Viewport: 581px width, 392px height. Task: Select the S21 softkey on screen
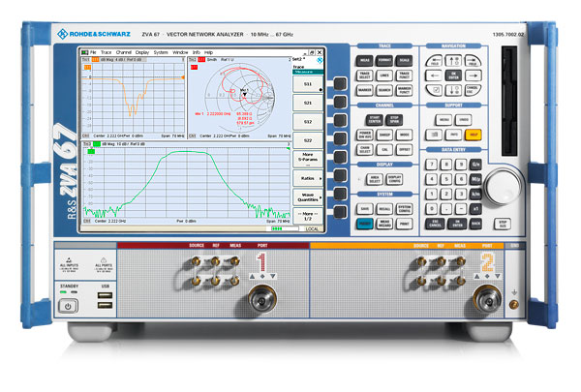click(x=308, y=103)
